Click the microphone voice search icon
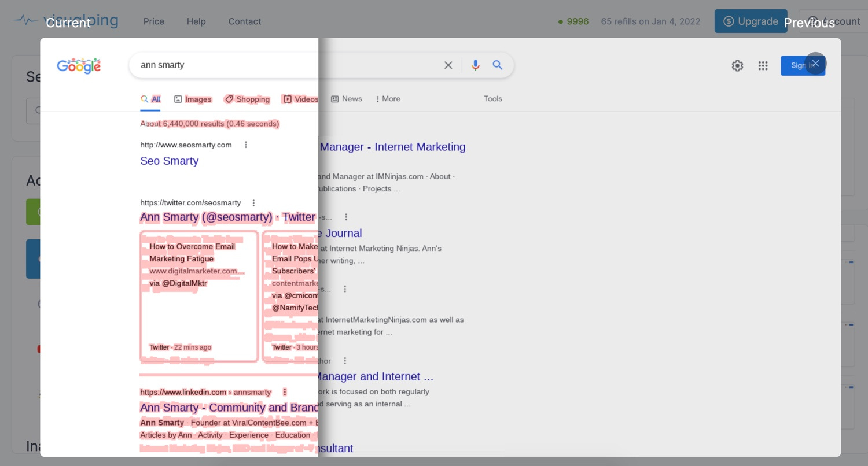The width and height of the screenshot is (868, 466). click(x=475, y=65)
